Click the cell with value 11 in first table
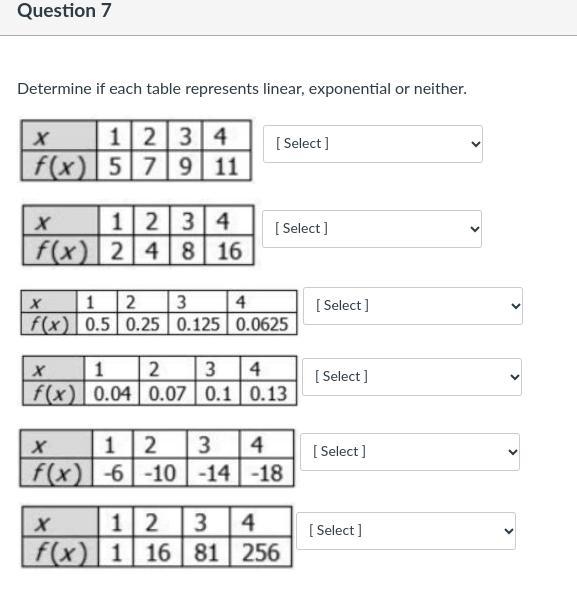 227,166
